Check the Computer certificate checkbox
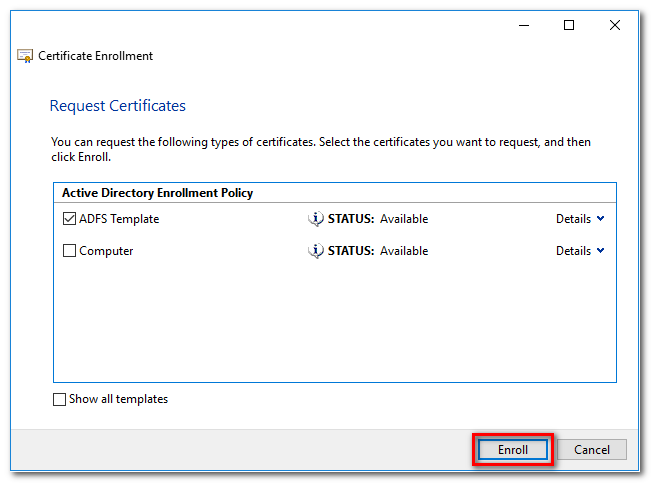Viewport: 651px width, 483px height. (x=69, y=250)
